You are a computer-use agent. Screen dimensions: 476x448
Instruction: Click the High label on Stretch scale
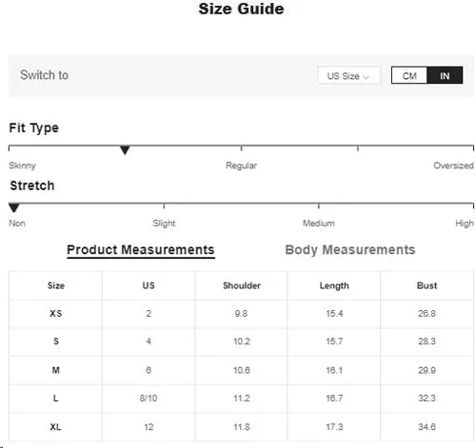[x=465, y=224]
